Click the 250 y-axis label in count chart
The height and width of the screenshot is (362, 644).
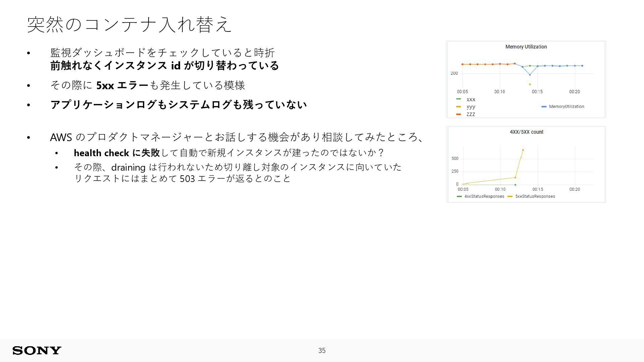455,171
